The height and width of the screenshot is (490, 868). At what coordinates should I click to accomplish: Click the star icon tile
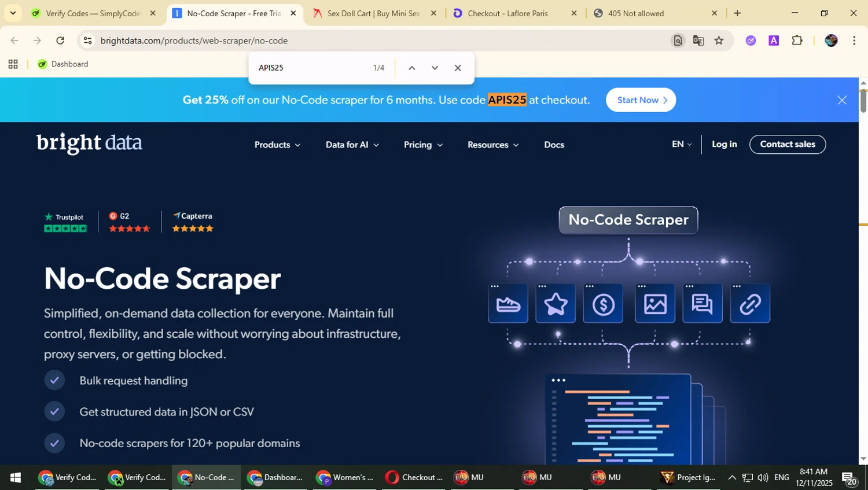556,303
